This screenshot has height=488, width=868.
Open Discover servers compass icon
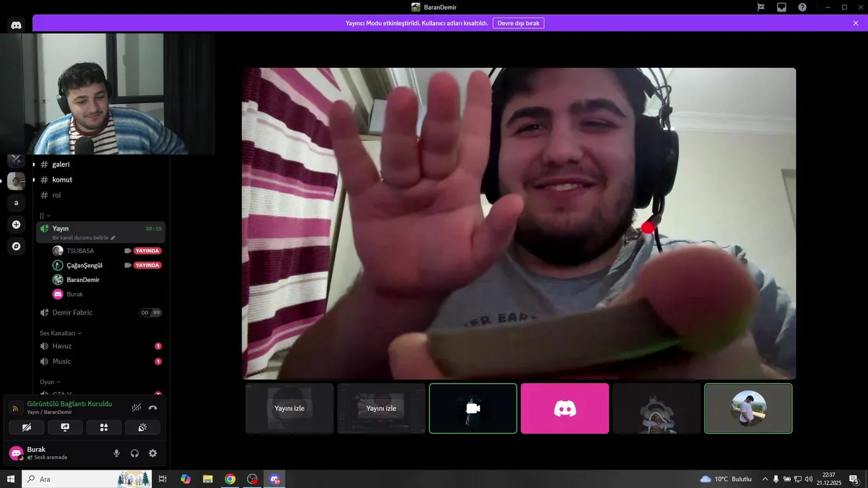(x=16, y=246)
